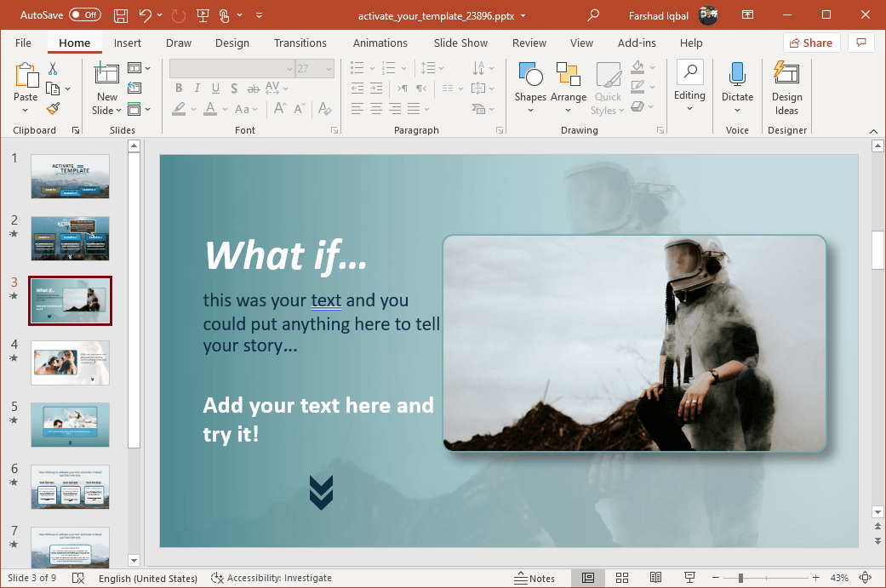Image resolution: width=886 pixels, height=588 pixels.
Task: Toggle Bold formatting
Action: (x=179, y=88)
